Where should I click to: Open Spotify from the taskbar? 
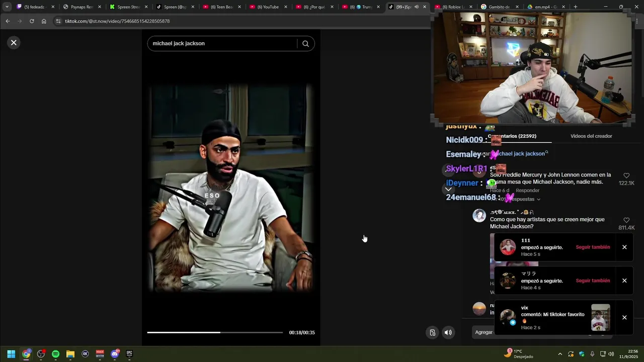click(56, 354)
